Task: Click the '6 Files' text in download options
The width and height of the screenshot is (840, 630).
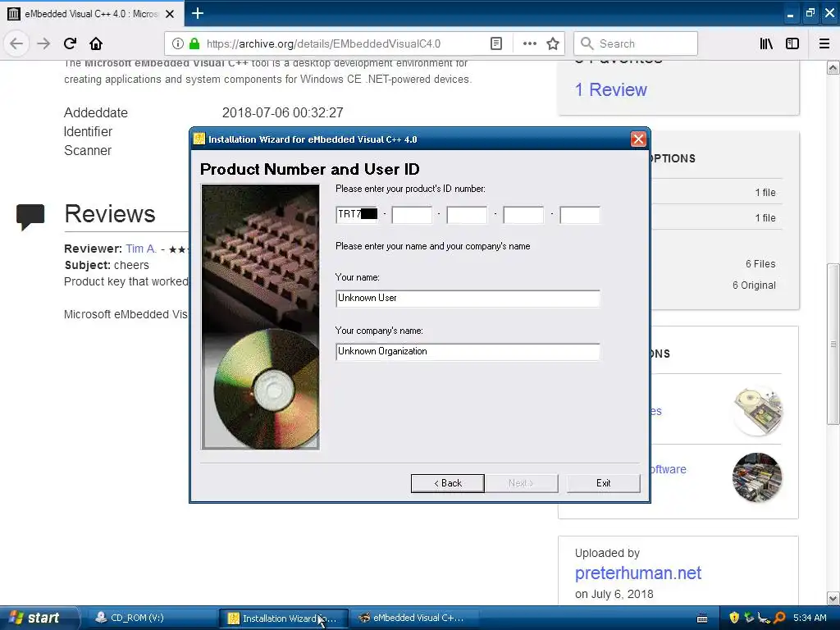Action: pyautogui.click(x=760, y=263)
